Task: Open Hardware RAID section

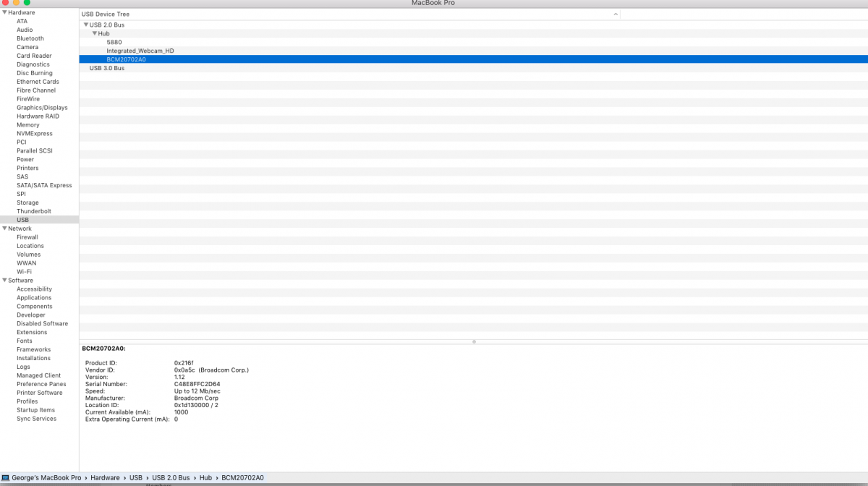Action: (38, 116)
